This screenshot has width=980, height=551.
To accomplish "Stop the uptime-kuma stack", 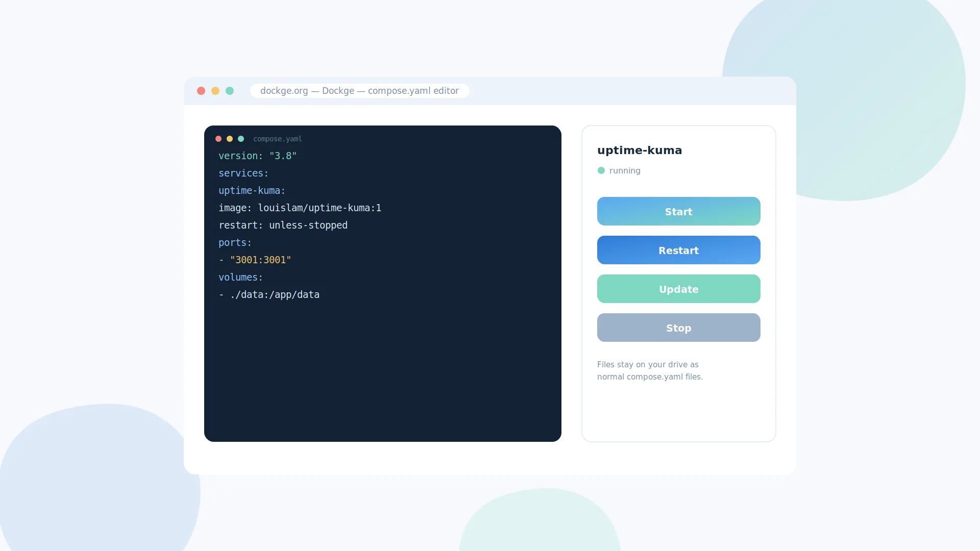I will (x=678, y=328).
